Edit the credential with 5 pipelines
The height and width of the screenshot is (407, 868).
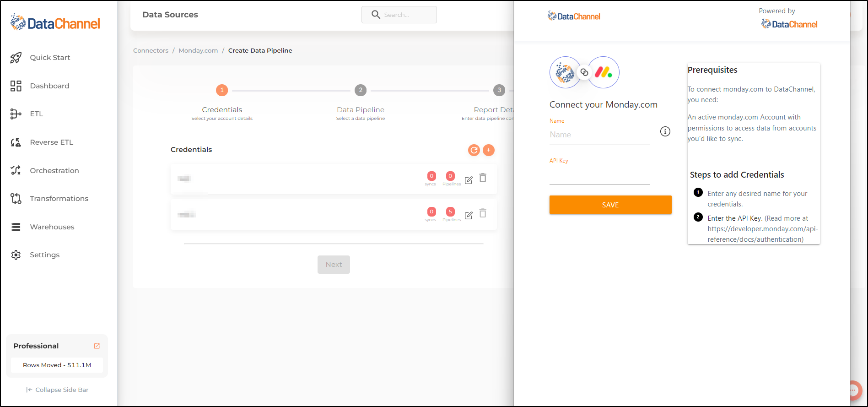point(469,215)
